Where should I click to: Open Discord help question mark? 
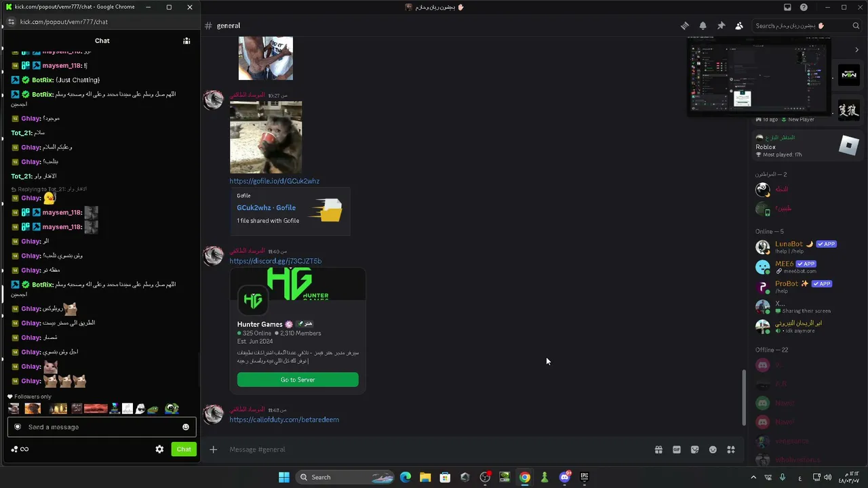tap(804, 7)
